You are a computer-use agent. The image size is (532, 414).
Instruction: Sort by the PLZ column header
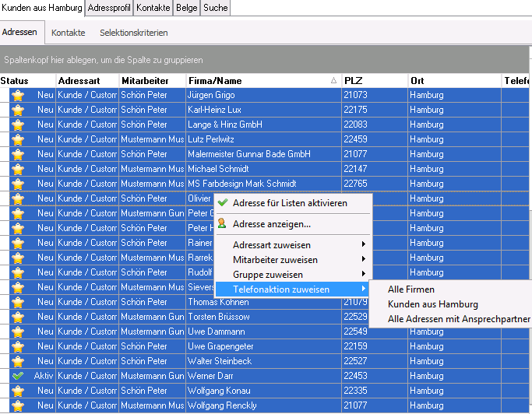[x=375, y=81]
